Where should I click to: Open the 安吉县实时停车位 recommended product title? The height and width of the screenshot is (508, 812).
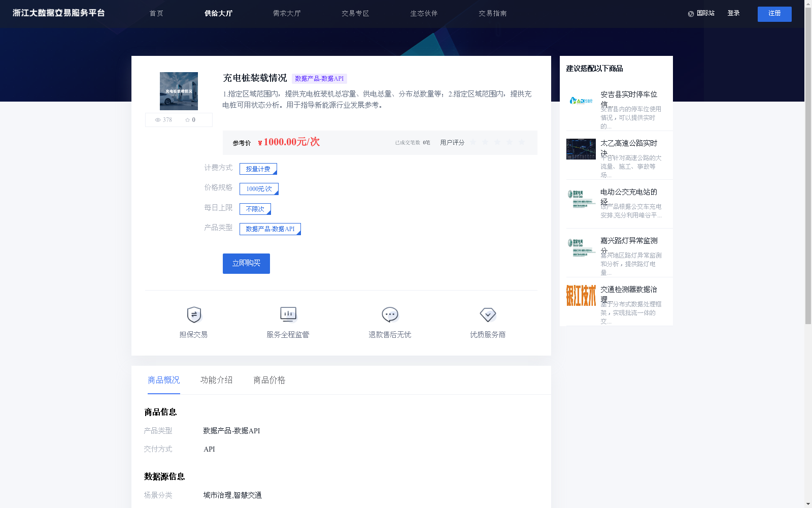pos(629,99)
